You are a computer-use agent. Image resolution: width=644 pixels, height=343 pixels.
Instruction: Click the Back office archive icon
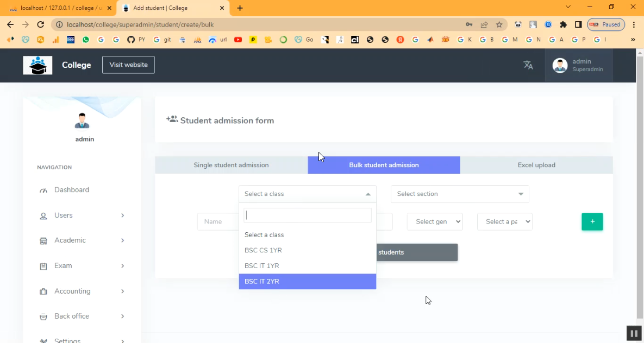pos(43,317)
